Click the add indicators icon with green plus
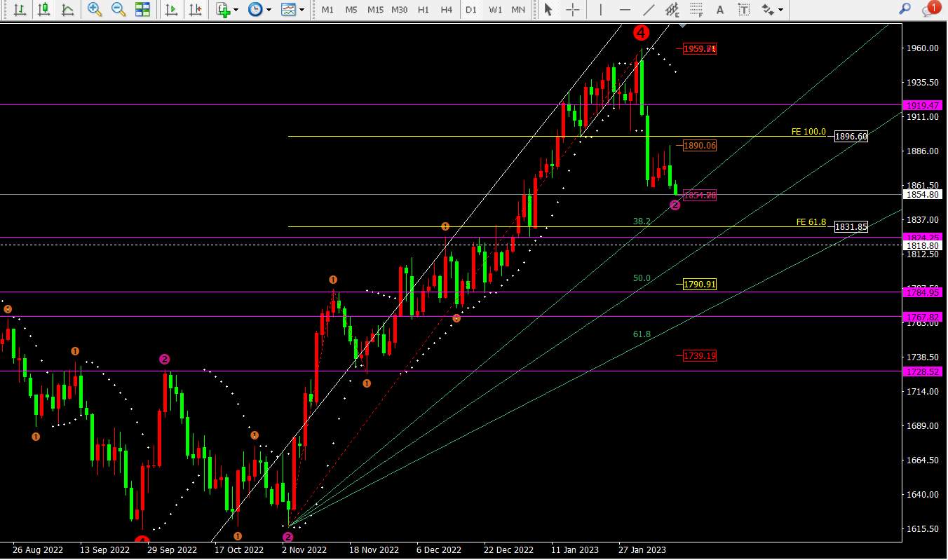Image resolution: width=948 pixels, height=560 pixels. point(223,10)
